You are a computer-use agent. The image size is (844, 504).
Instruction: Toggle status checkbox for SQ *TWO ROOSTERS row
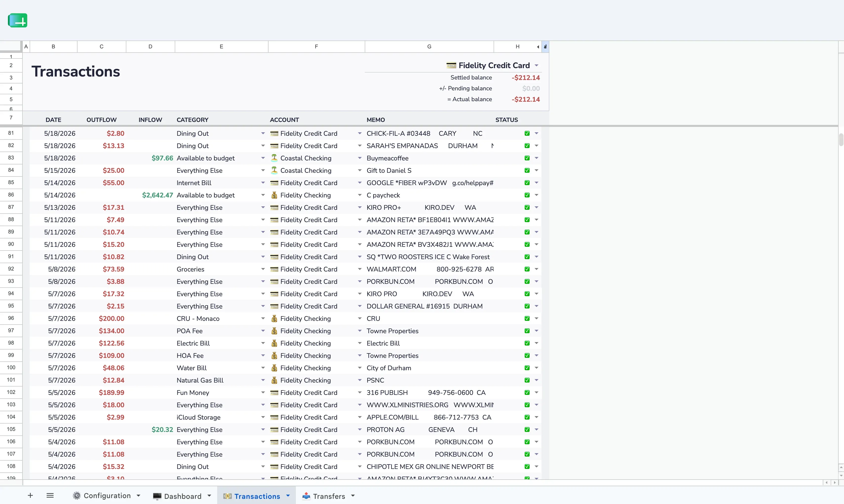tap(527, 257)
